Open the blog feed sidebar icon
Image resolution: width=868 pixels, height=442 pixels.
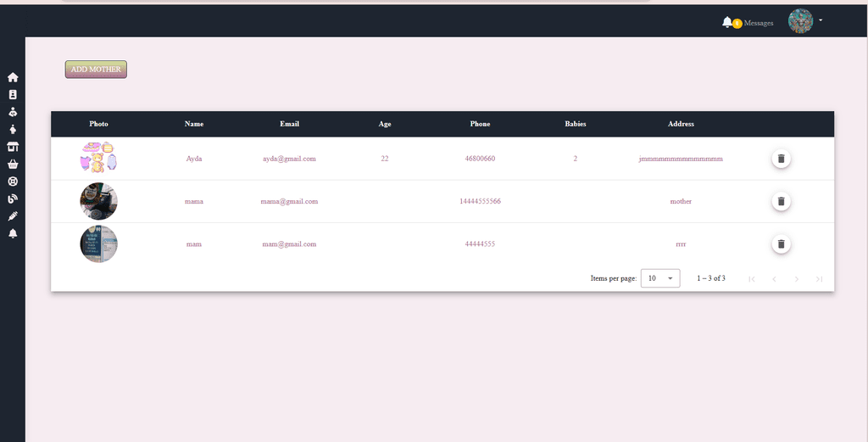point(13,199)
